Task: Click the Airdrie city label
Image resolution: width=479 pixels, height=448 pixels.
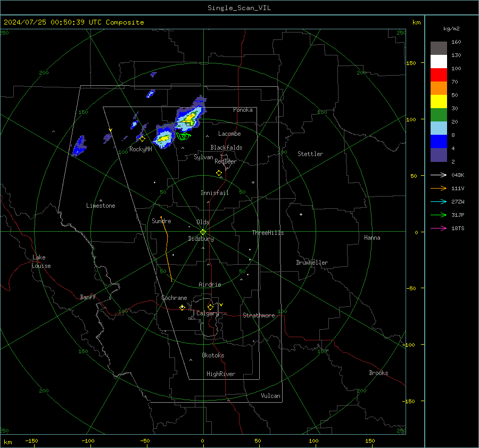Action: point(210,284)
